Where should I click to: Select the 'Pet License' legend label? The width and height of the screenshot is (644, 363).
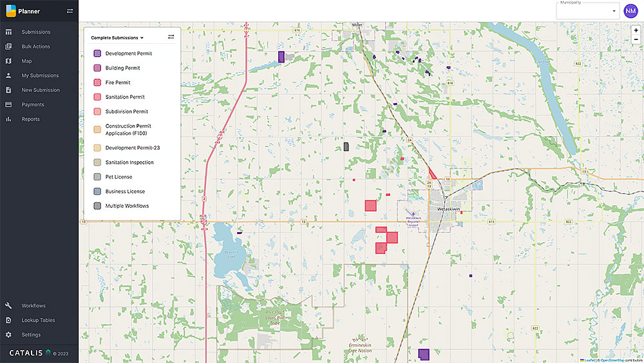118,177
